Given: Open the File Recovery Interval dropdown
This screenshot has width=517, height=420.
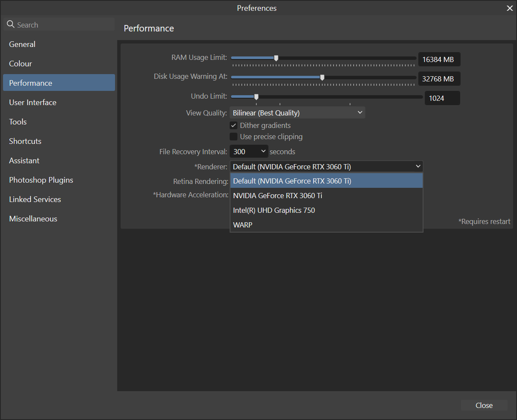Looking at the screenshot, I should [x=249, y=151].
